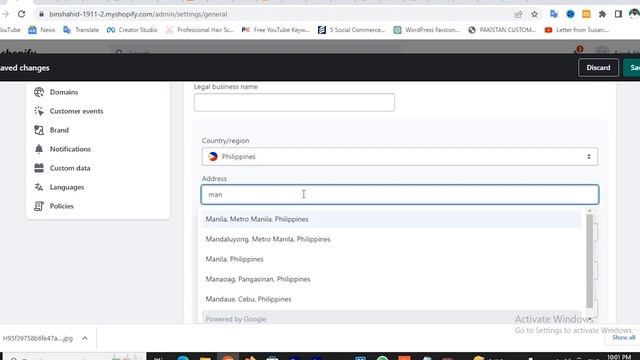The width and height of the screenshot is (640, 360).
Task: Open Domains settings
Action: [x=64, y=92]
